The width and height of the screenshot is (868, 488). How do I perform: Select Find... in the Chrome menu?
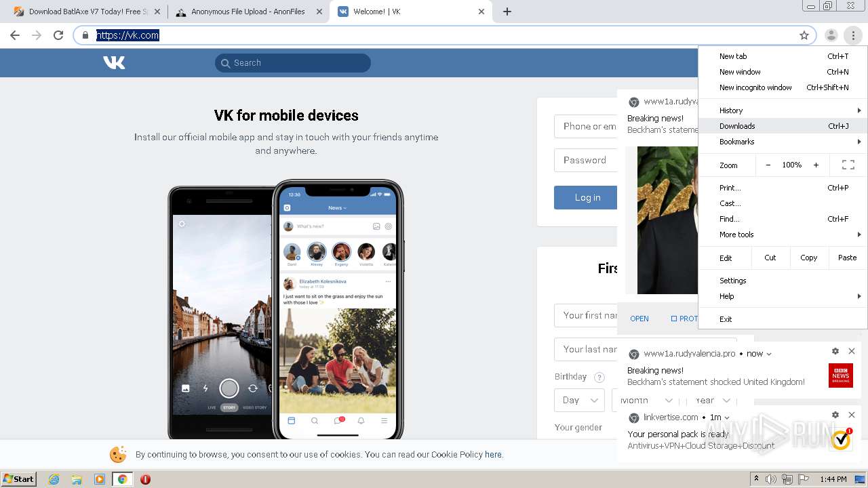783,219
